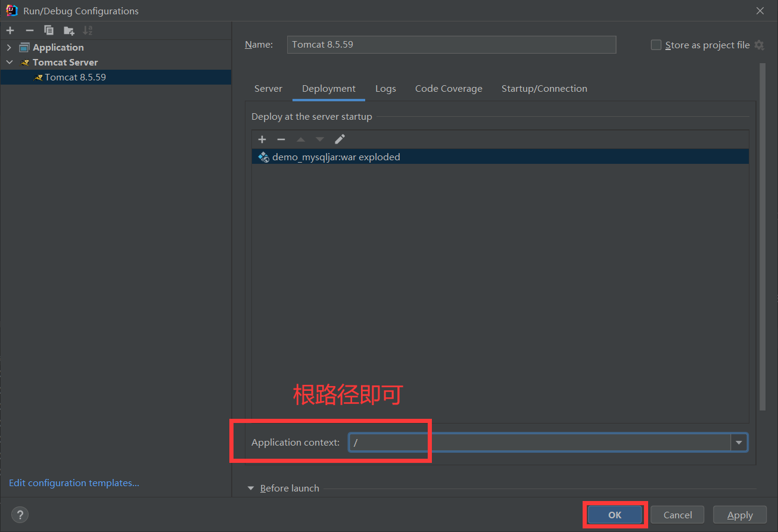
Task: Switch to the Deployment tab
Action: [329, 88]
